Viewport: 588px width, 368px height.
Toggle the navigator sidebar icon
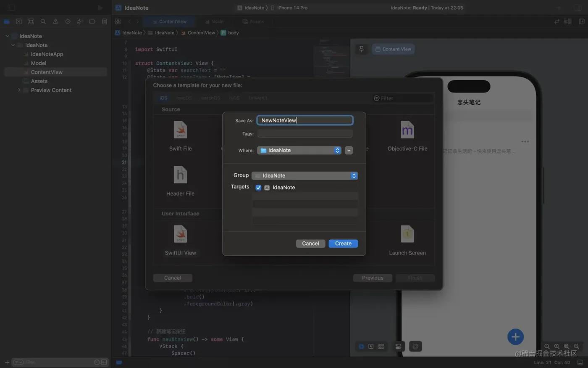pyautogui.click(x=12, y=8)
